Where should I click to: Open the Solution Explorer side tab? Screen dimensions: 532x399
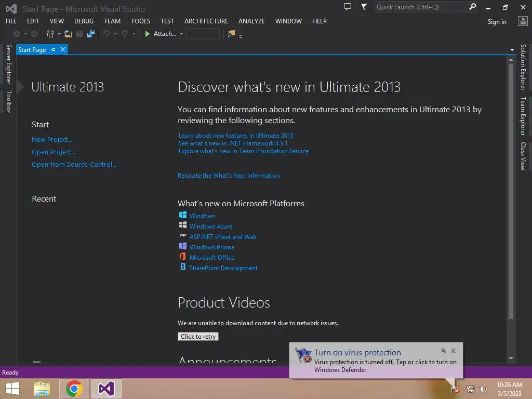[x=523, y=67]
